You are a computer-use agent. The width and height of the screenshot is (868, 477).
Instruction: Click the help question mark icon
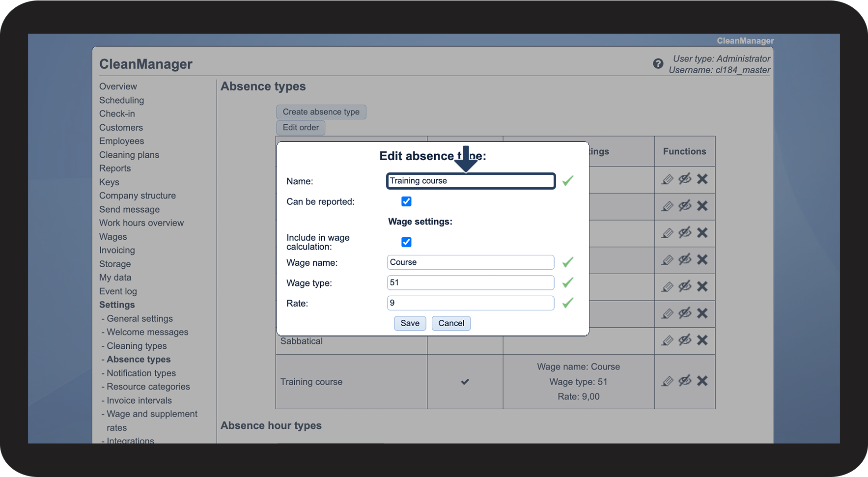tap(658, 64)
